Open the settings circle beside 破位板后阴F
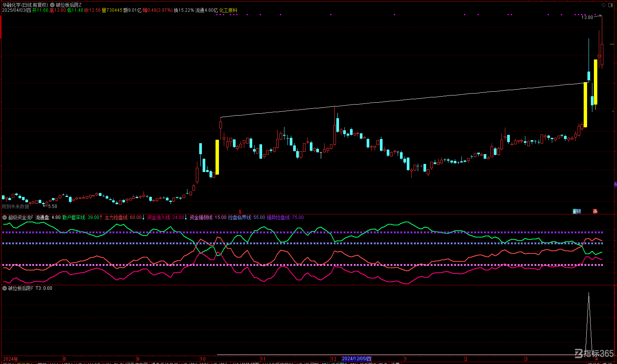The image size is (617, 364). click(5, 288)
